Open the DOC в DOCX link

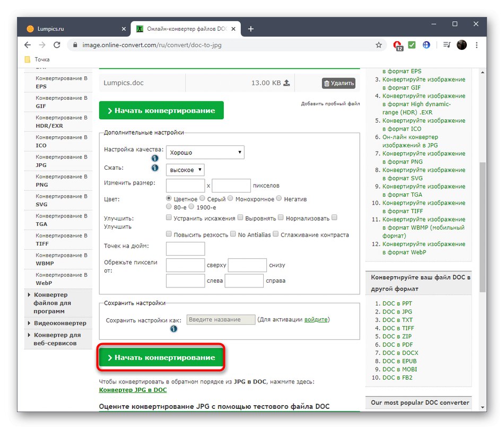(400, 353)
